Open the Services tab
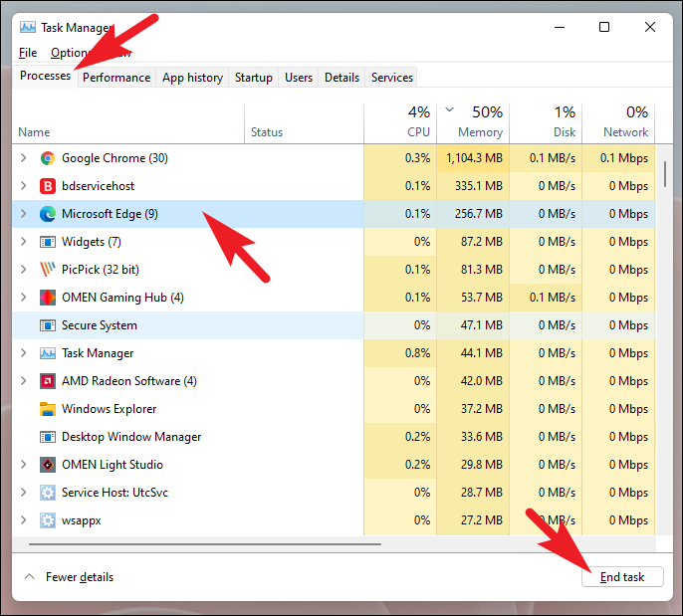 pyautogui.click(x=392, y=78)
